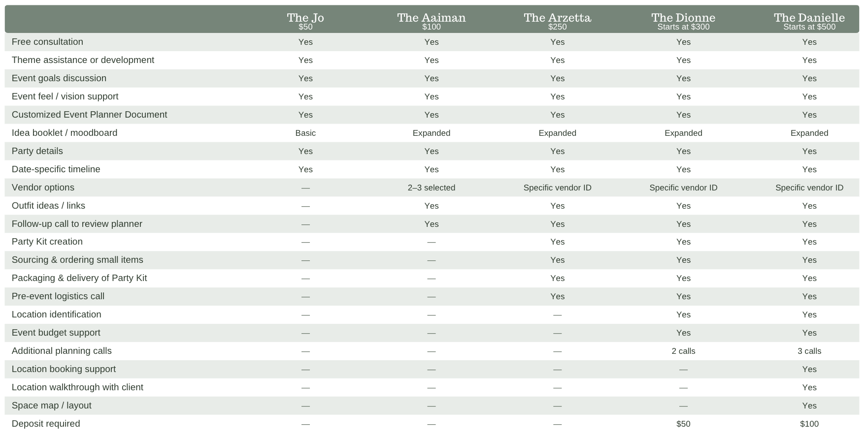Click the Free consultation row label
The image size is (868, 438).
47,42
